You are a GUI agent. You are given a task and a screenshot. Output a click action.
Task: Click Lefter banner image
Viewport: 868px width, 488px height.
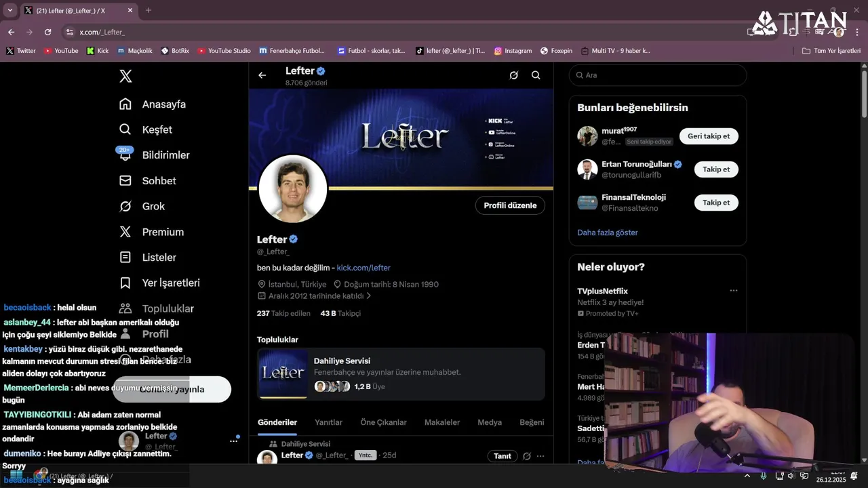click(x=401, y=139)
